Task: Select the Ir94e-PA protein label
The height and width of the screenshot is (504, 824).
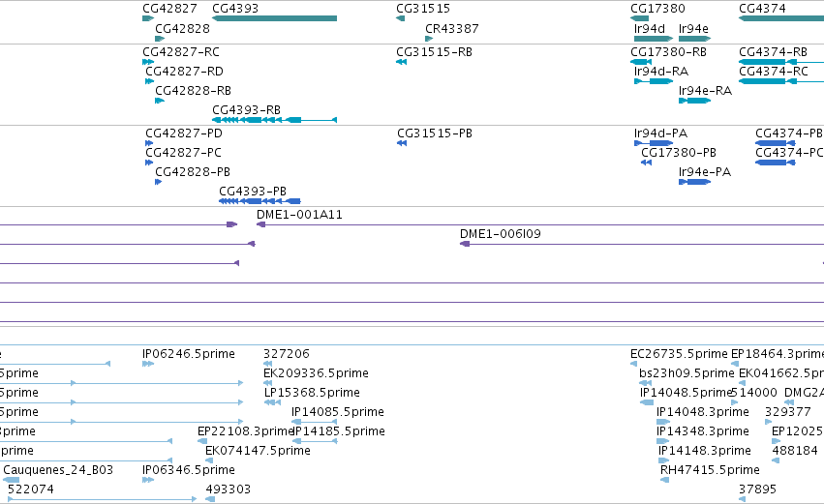Action: tap(705, 171)
